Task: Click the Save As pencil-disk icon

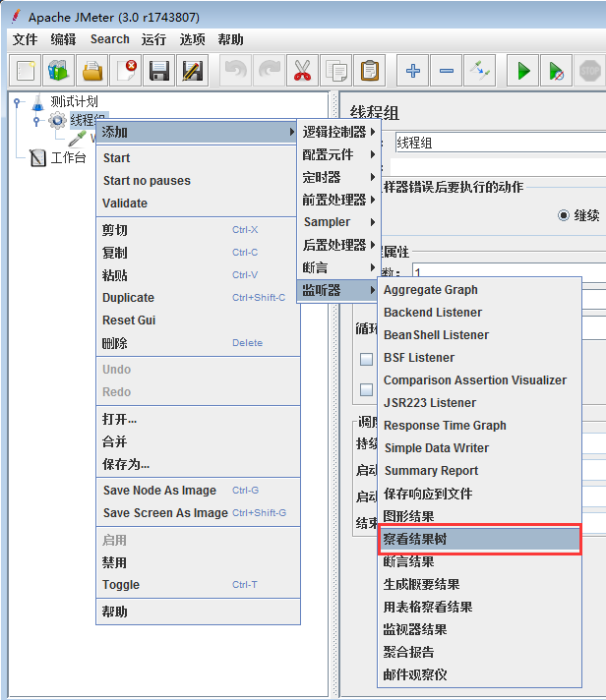Action: [x=193, y=71]
